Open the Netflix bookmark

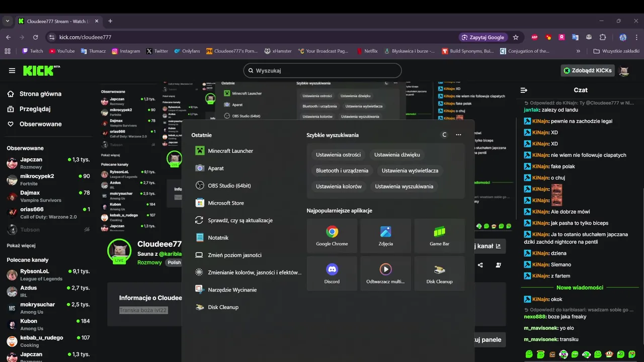[367, 51]
